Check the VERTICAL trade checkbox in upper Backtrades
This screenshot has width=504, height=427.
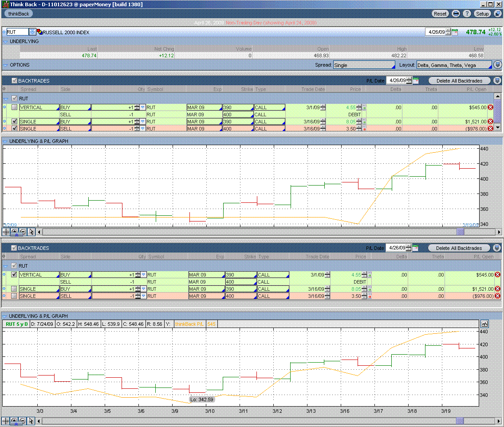pyautogui.click(x=14, y=107)
